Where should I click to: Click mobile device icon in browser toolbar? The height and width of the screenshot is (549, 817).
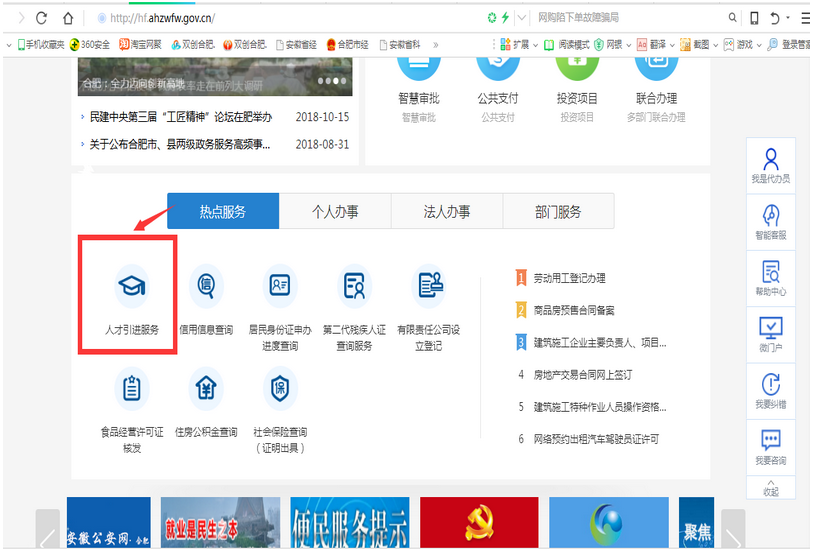(754, 18)
